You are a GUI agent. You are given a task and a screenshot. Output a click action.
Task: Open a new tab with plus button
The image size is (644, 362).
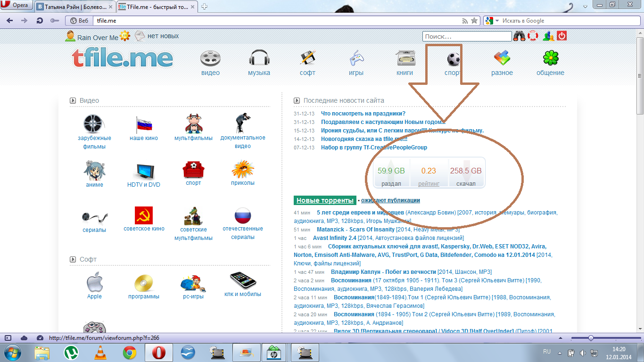pyautogui.click(x=204, y=7)
